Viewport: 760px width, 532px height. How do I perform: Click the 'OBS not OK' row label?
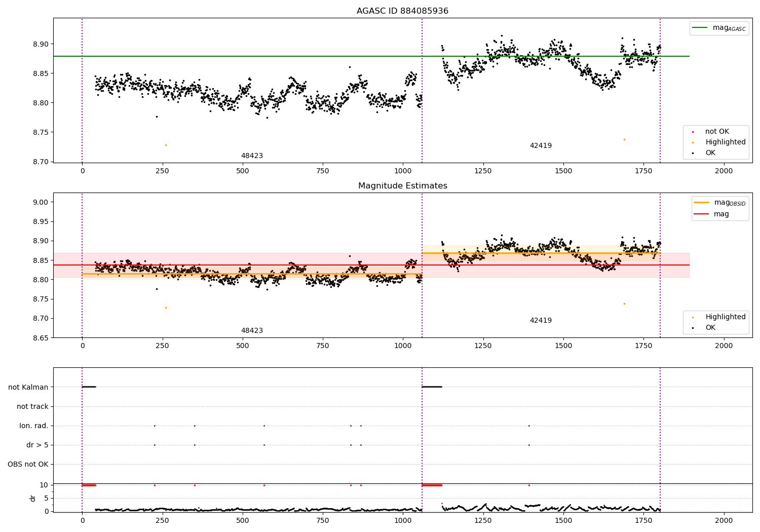[x=28, y=464]
